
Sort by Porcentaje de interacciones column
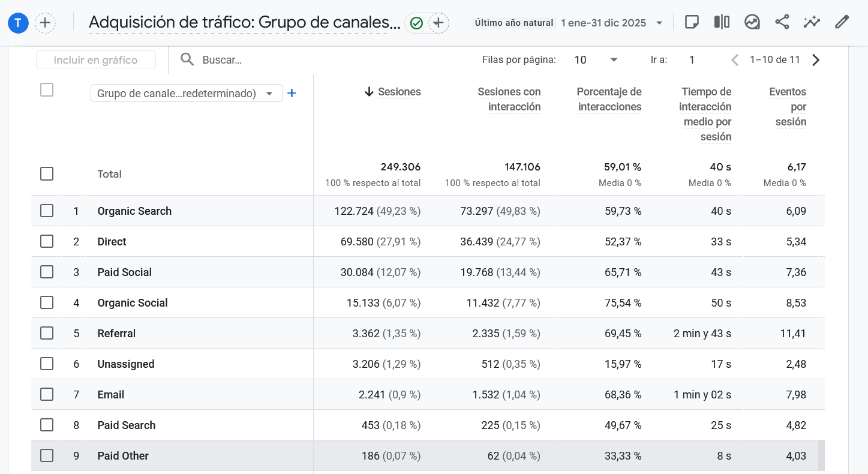pyautogui.click(x=609, y=99)
